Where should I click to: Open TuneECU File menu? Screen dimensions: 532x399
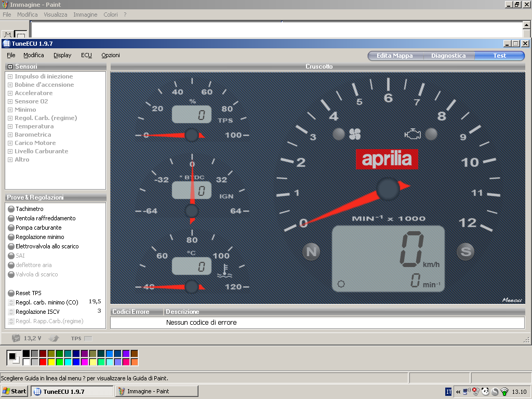pyautogui.click(x=11, y=55)
